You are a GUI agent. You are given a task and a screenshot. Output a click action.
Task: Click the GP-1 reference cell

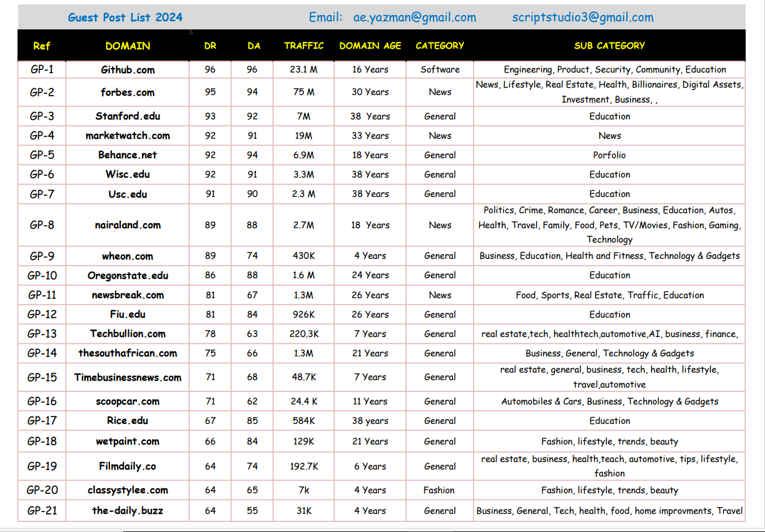(42, 69)
